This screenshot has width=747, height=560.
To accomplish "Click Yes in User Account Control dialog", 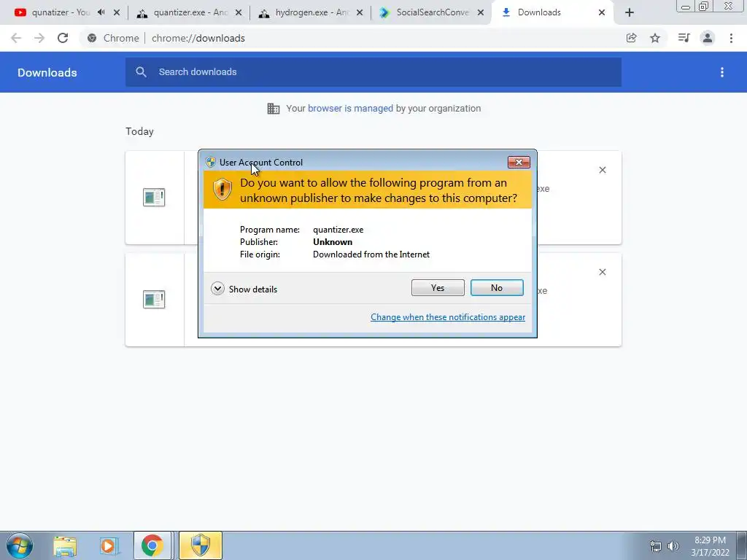I will (x=438, y=287).
